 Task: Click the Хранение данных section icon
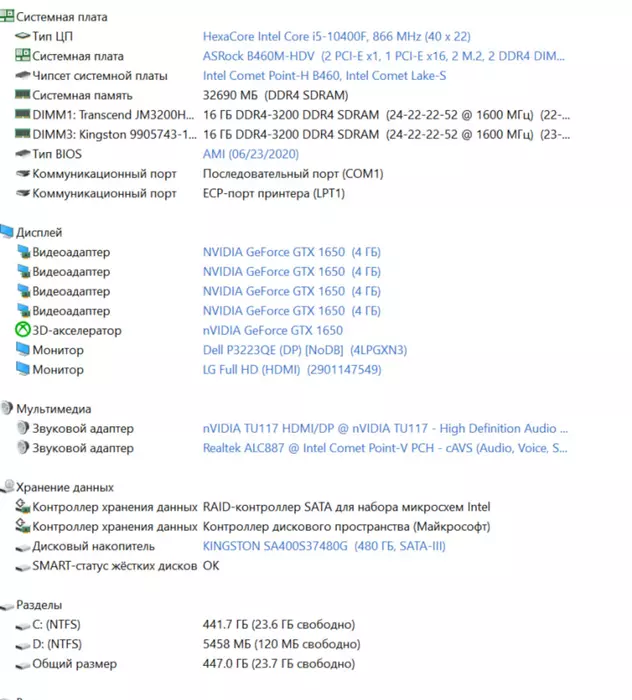(7, 486)
